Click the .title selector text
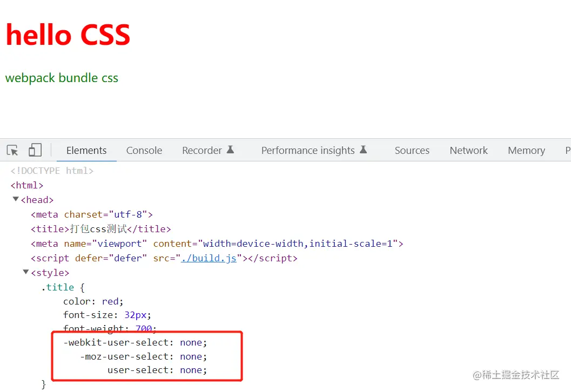 tap(58, 287)
